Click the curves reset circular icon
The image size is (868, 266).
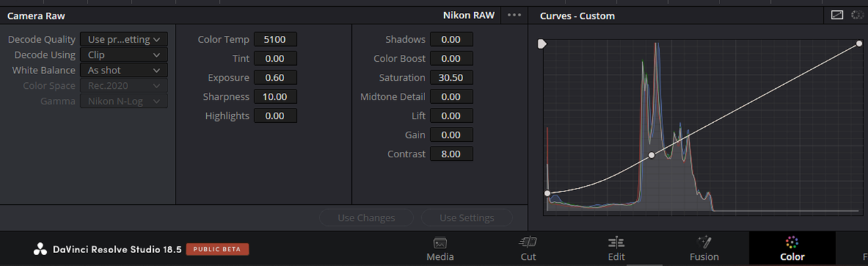(x=857, y=15)
